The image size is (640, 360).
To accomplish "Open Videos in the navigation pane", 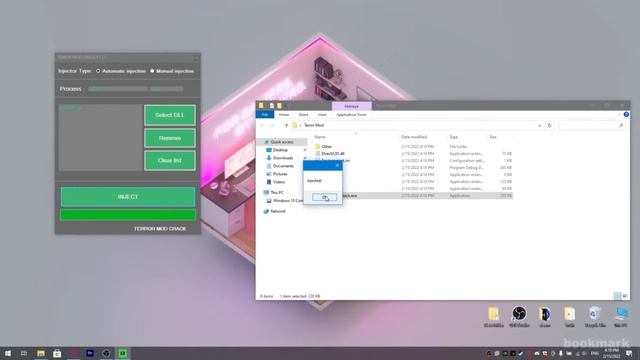I will 279,182.
